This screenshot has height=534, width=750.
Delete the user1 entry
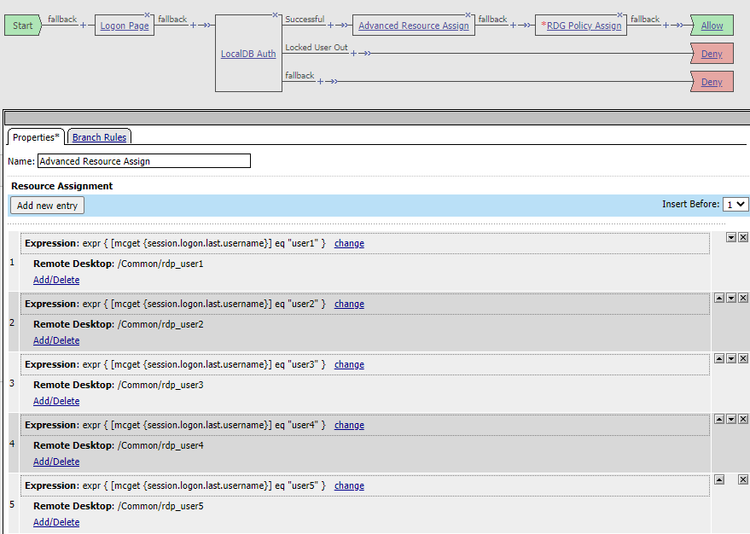(743, 237)
